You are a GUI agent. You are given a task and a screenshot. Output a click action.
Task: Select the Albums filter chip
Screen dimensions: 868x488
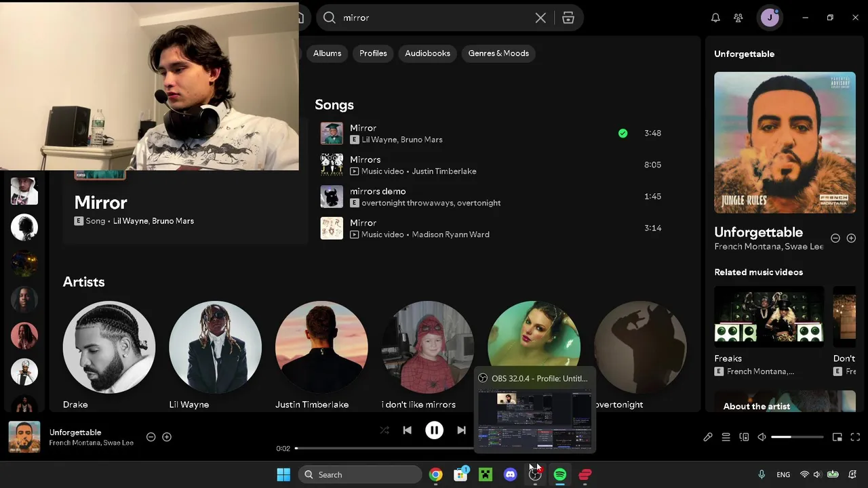327,54
